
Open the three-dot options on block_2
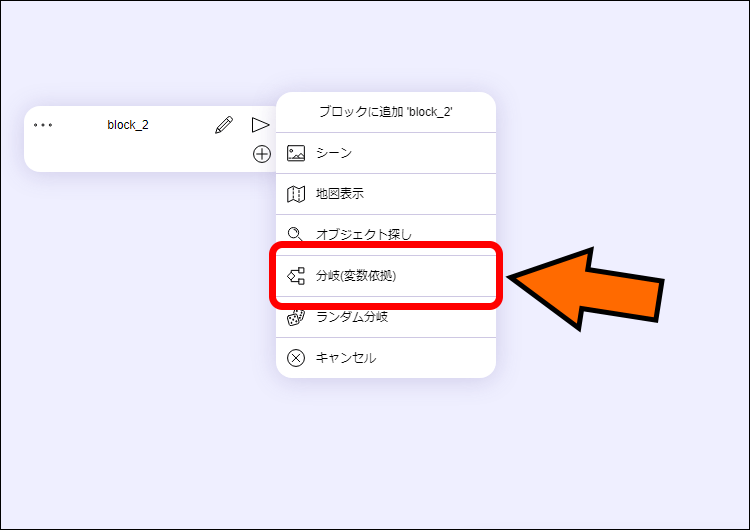[43, 125]
